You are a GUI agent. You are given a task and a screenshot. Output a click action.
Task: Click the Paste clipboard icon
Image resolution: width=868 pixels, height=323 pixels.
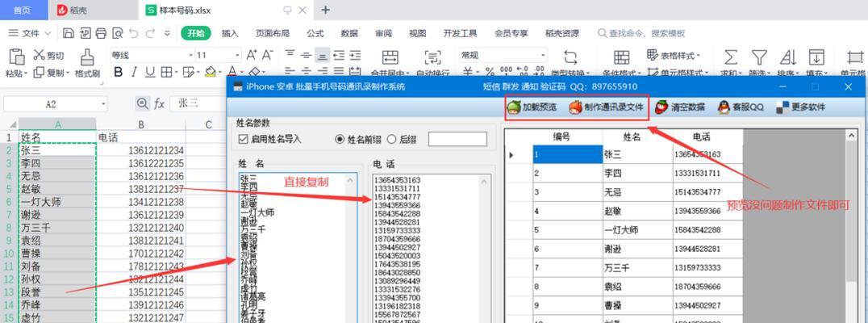[x=17, y=57]
